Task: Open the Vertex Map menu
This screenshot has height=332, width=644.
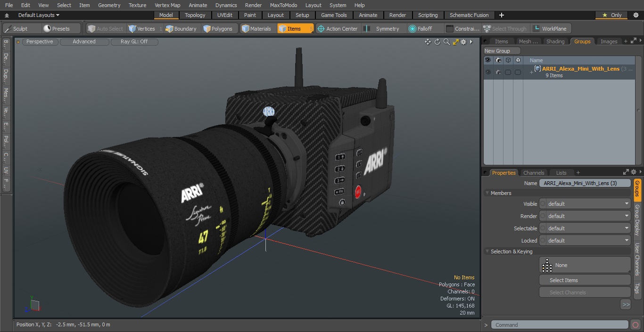Action: coord(167,5)
